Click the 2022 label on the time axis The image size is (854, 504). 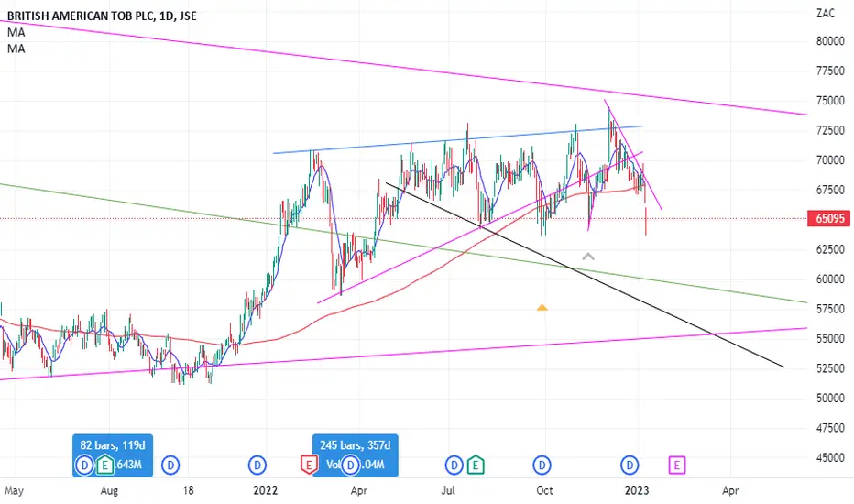pyautogui.click(x=265, y=490)
